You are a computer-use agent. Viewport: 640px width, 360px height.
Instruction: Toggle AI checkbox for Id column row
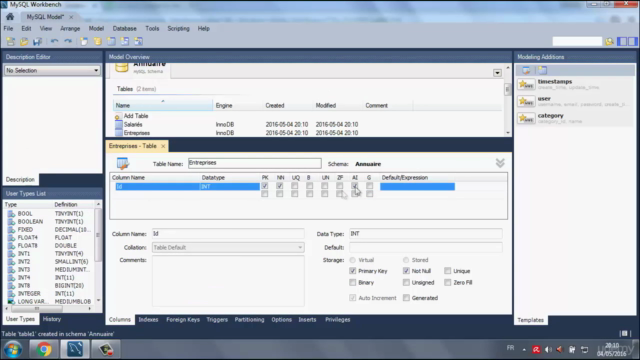coord(355,186)
